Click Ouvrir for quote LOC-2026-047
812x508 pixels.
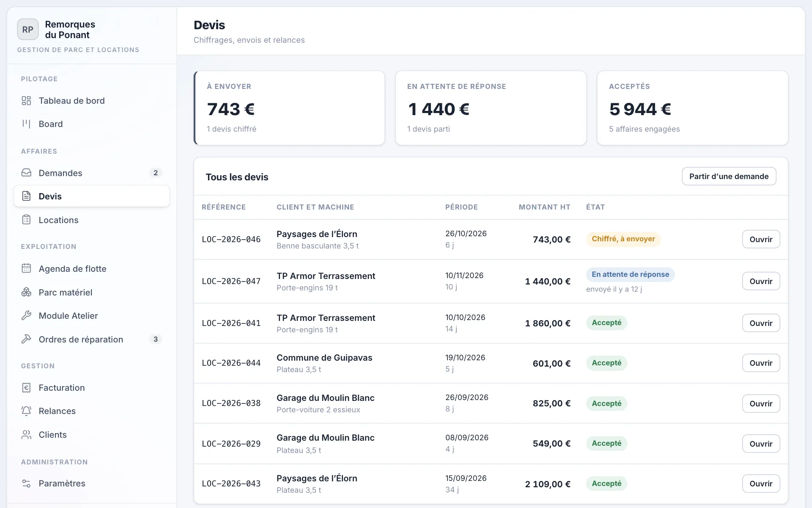[x=761, y=281]
